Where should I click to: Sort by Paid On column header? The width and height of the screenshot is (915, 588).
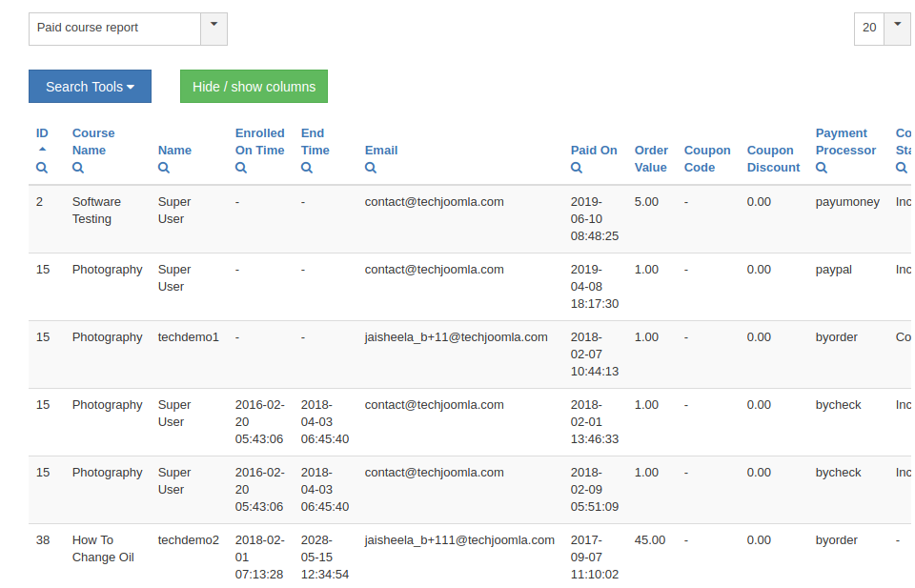pyautogui.click(x=594, y=151)
